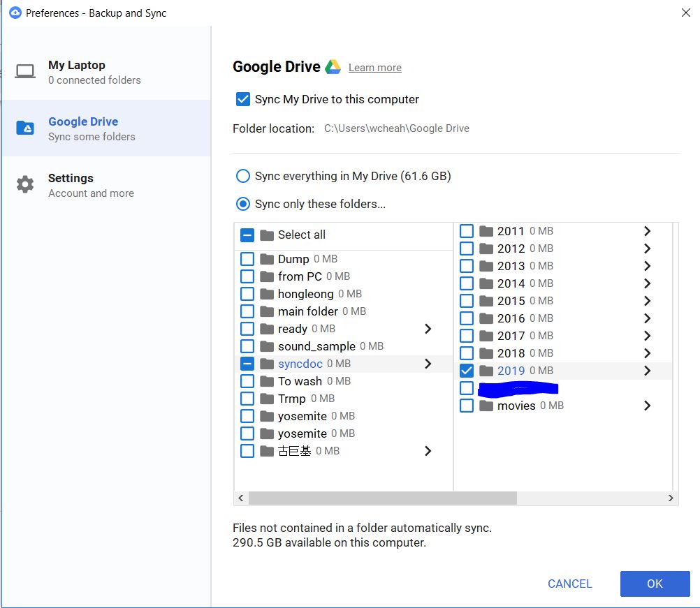Click the hongleong folder icon
Screen dimensions: 700x608
tap(267, 294)
